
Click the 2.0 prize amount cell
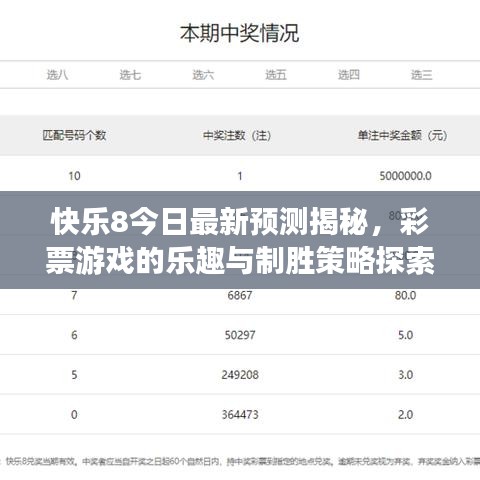pos(405,414)
